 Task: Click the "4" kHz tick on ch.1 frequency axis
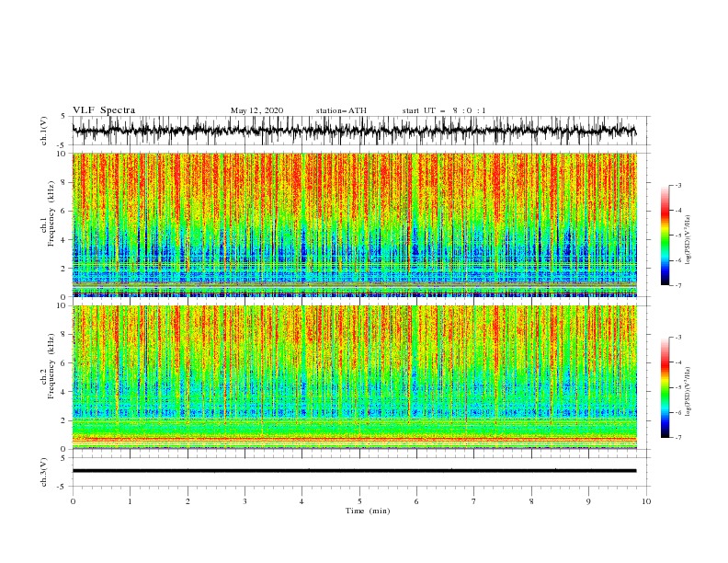[64, 240]
